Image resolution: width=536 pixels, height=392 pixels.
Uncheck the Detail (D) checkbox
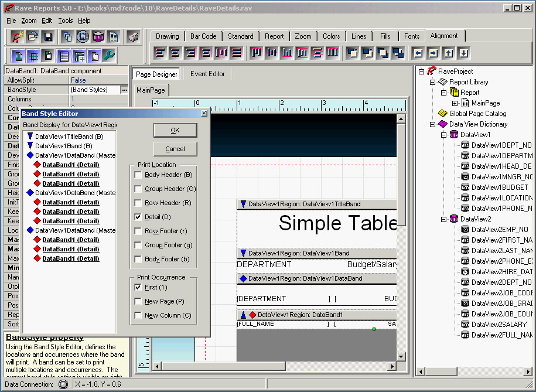pyautogui.click(x=138, y=217)
